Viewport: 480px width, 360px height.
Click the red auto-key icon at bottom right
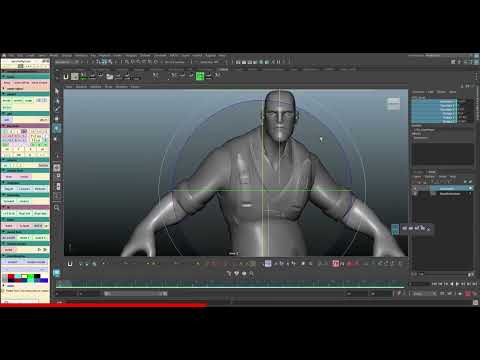(468, 294)
